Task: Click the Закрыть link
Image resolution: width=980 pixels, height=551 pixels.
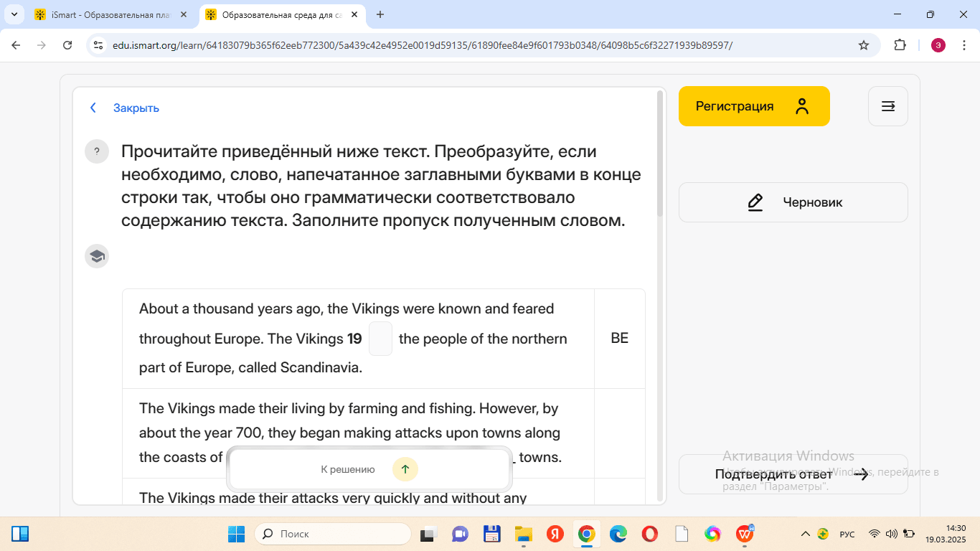Action: coord(136,108)
